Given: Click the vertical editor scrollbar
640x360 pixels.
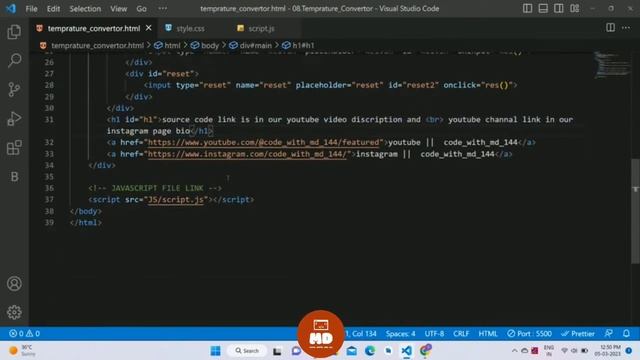Looking at the screenshot, I should [x=635, y=211].
